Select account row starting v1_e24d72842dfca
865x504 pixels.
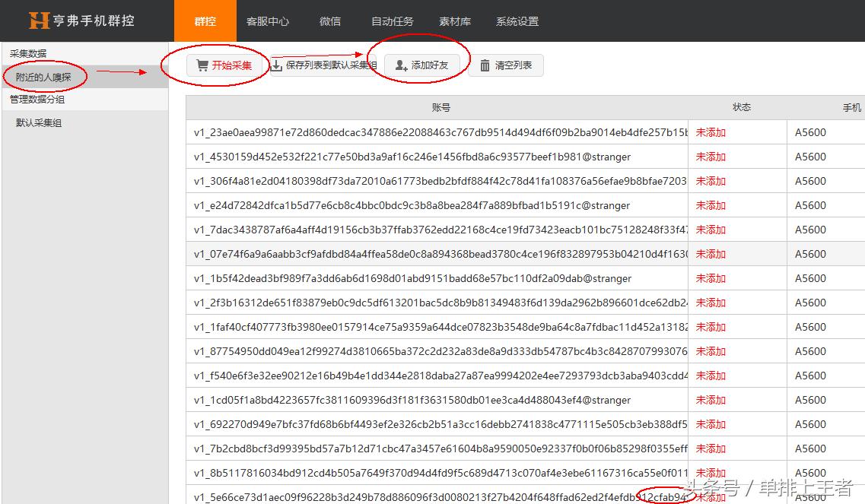tap(525, 205)
